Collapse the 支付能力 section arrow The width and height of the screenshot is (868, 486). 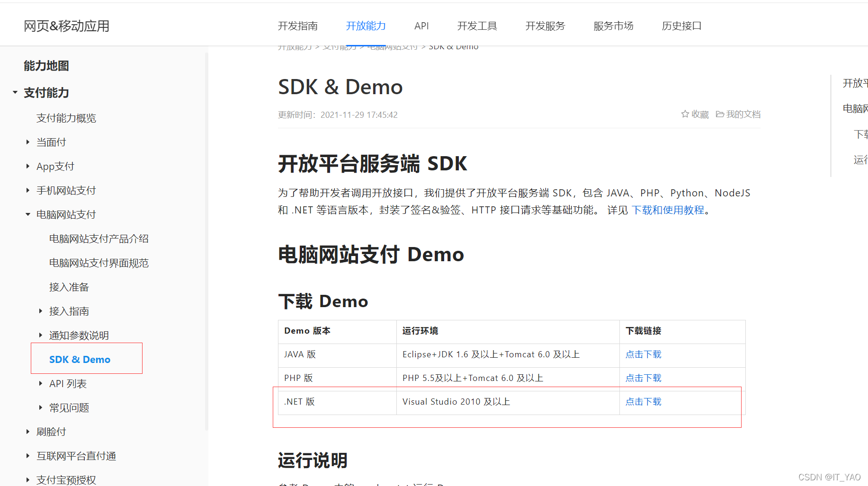[15, 92]
